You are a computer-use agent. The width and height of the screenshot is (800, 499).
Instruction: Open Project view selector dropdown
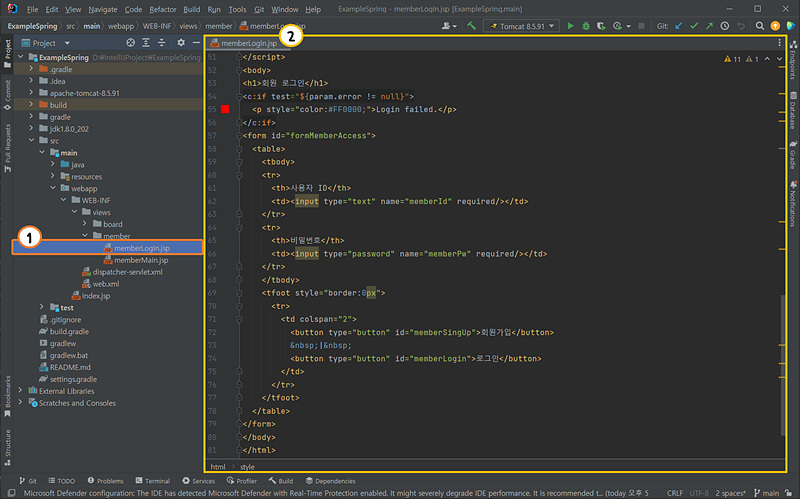(x=45, y=43)
